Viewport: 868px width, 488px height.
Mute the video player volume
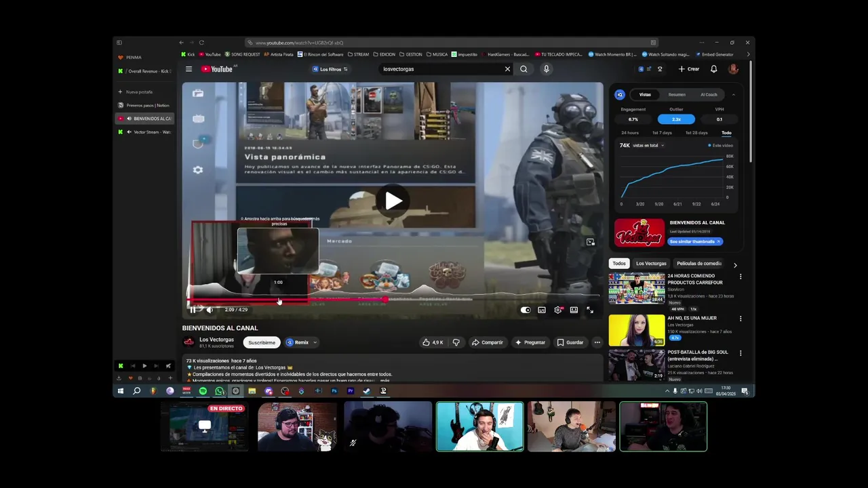(210, 310)
